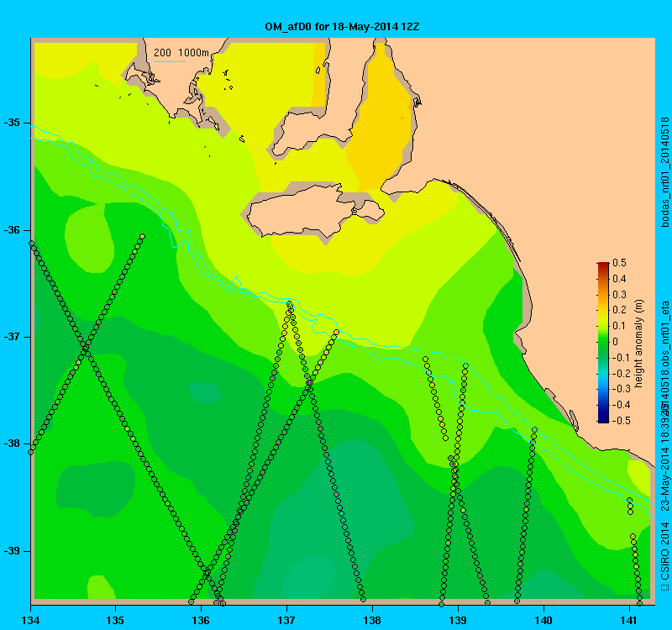Click the longitude label '134'

coord(30,620)
